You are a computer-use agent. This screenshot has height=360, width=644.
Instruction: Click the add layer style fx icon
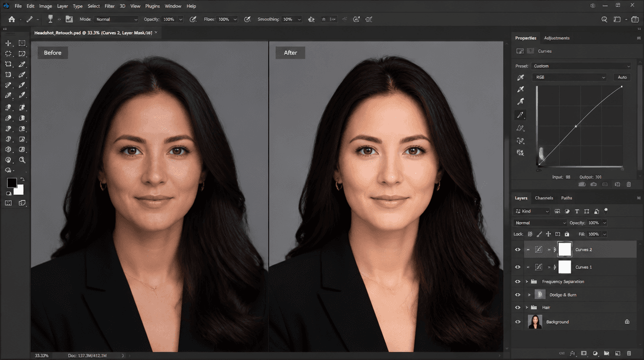[572, 353]
